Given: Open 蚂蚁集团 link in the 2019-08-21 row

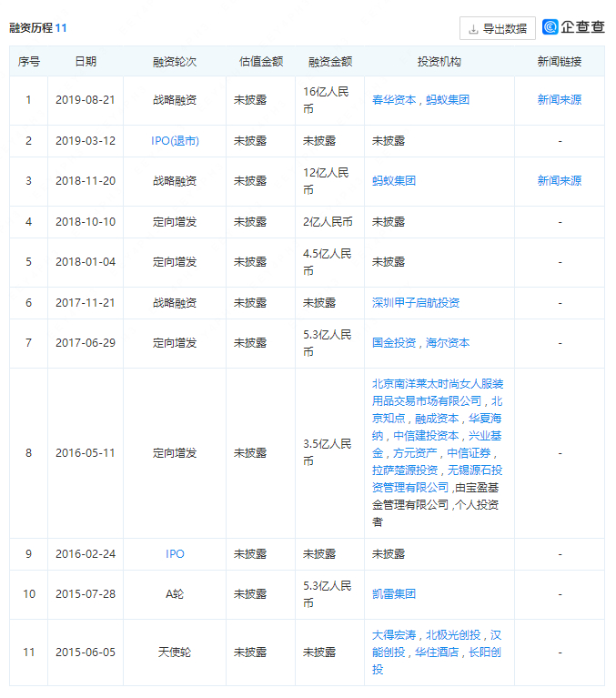Looking at the screenshot, I should coord(448,100).
